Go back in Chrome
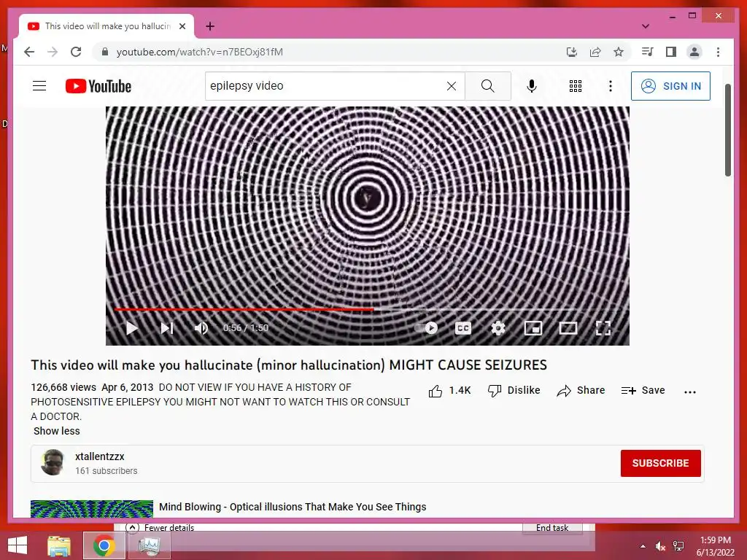Screen dimensions: 747x560 [x=29, y=52]
